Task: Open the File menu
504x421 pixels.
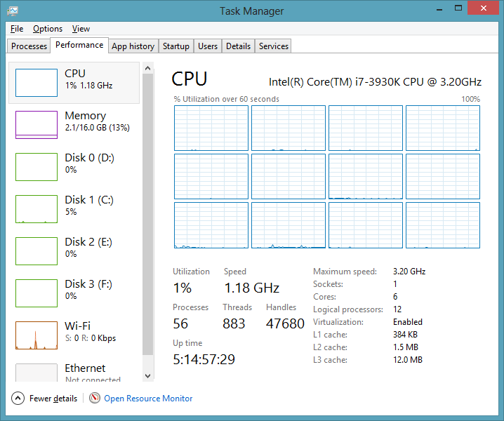Action: (17, 29)
